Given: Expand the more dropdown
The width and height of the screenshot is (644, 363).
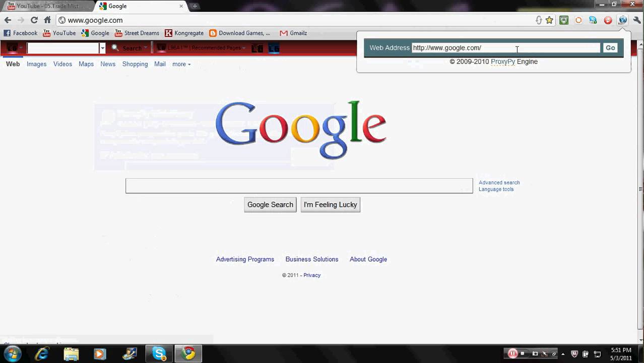Looking at the screenshot, I should click(181, 64).
